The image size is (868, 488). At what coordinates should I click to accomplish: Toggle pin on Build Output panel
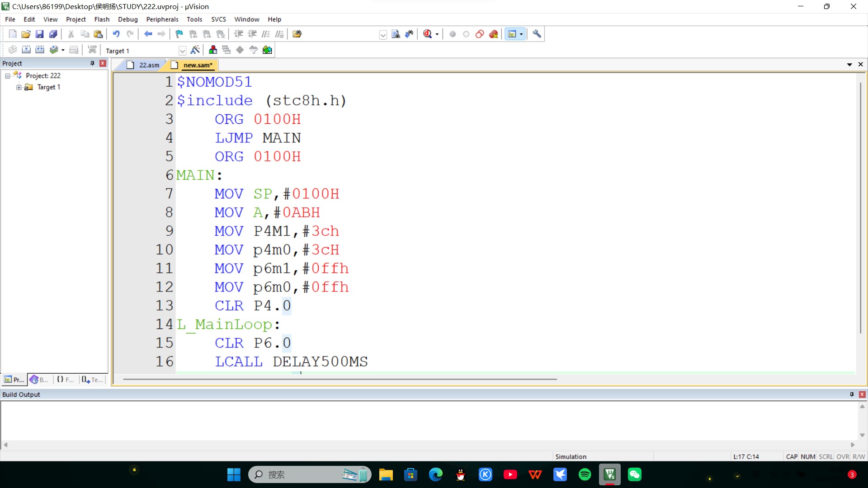[x=852, y=394]
